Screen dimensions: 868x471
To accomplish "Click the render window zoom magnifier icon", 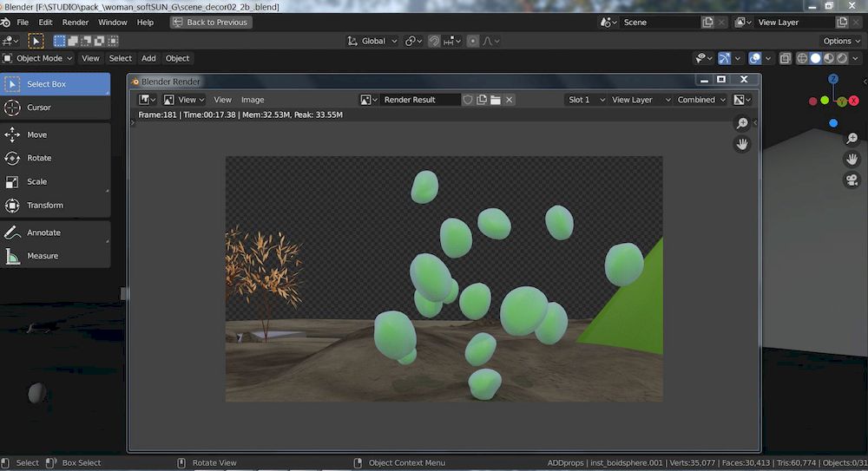I will (742, 124).
